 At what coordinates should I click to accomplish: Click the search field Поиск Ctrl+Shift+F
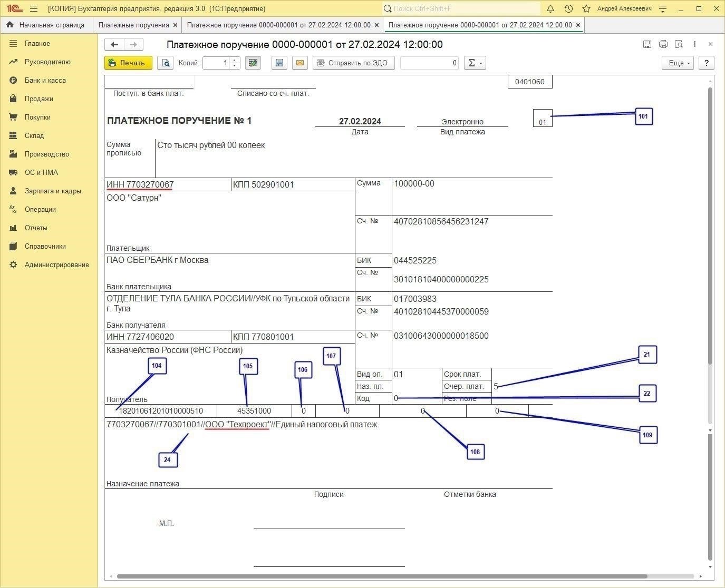click(461, 8)
